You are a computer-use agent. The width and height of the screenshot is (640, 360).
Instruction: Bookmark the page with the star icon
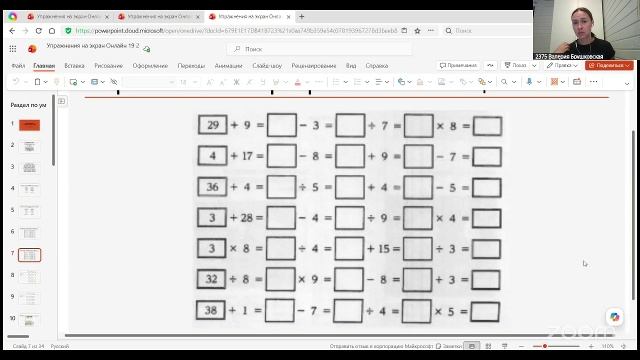point(417,31)
